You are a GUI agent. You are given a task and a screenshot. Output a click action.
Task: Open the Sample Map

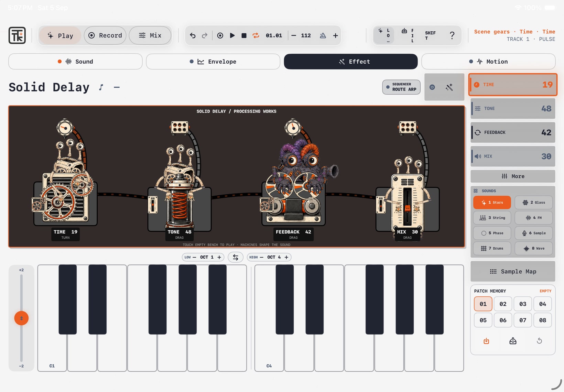click(513, 272)
